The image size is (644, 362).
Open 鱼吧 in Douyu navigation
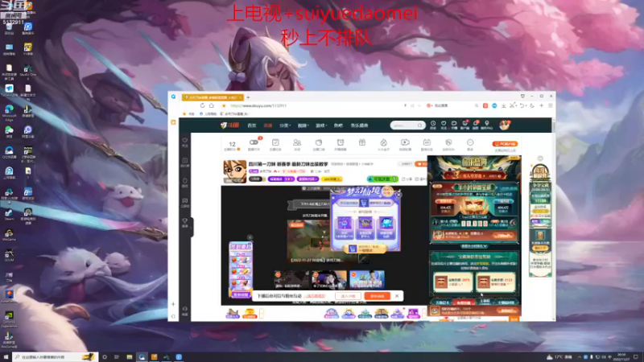338,125
